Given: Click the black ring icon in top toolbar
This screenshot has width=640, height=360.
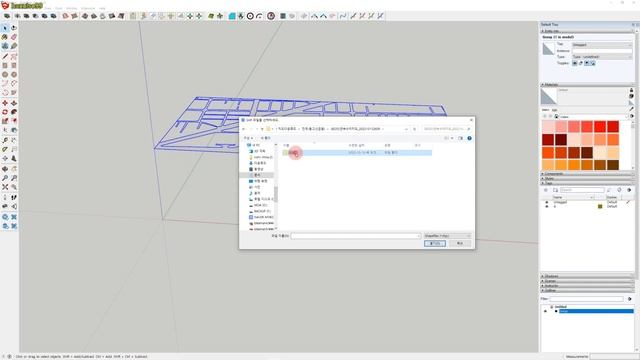Looking at the screenshot, I should [250, 16].
